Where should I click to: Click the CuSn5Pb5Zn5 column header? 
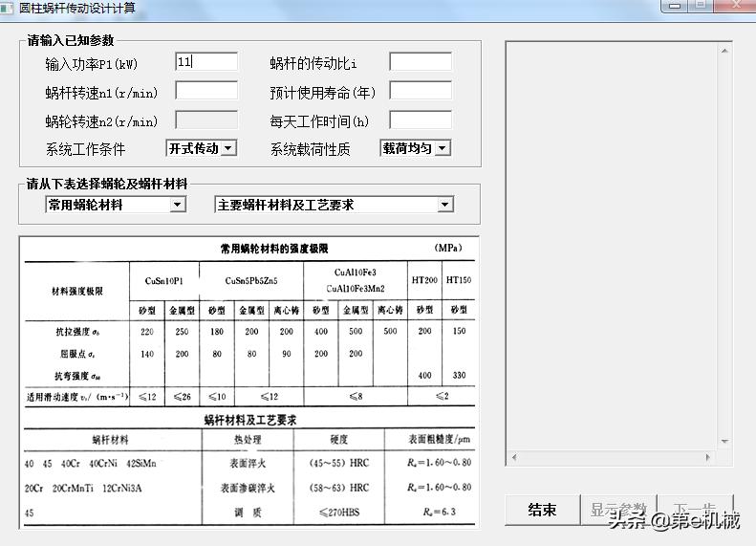tap(251, 281)
